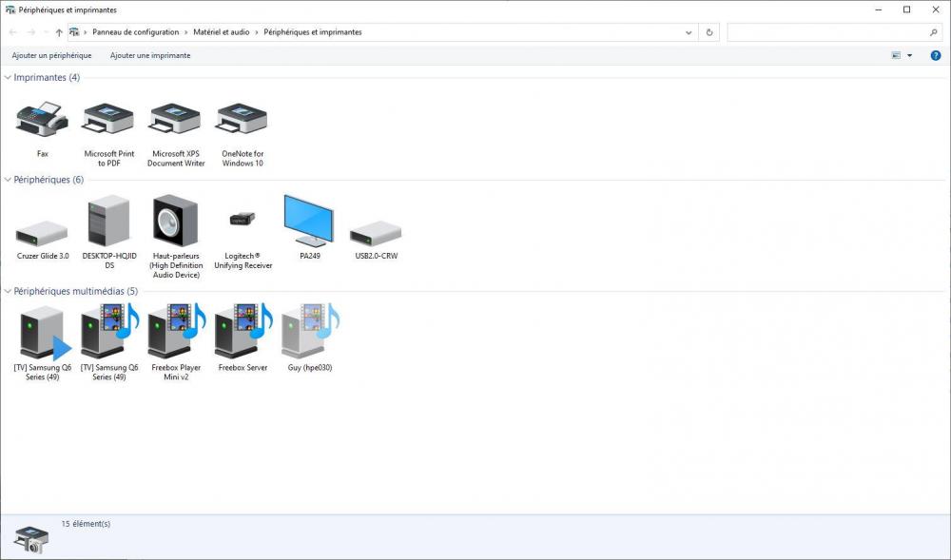This screenshot has height=560, width=951.
Task: Click the refresh button in address bar
Action: point(709,32)
